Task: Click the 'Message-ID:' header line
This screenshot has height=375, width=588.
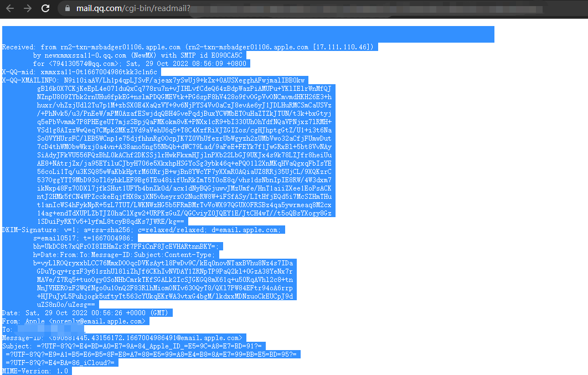Action: click(122, 337)
